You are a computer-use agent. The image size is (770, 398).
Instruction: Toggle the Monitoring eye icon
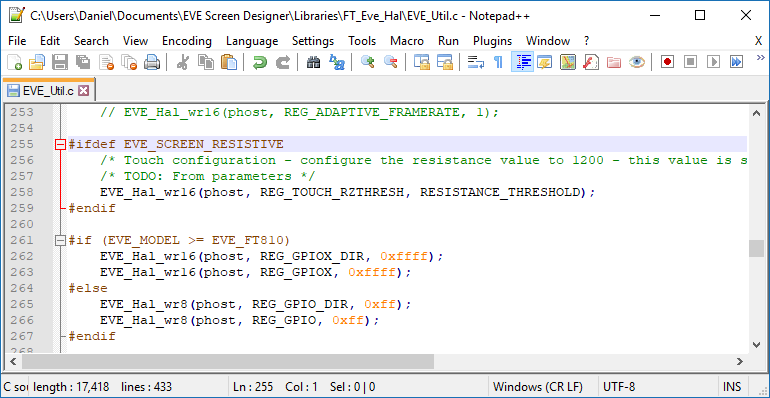[x=636, y=62]
